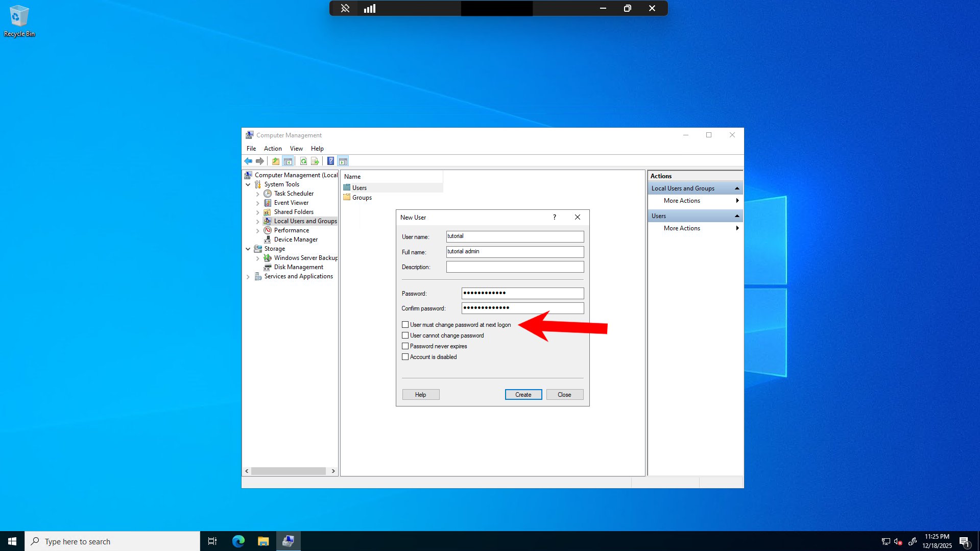Click the question mark in New User title bar

554,217
